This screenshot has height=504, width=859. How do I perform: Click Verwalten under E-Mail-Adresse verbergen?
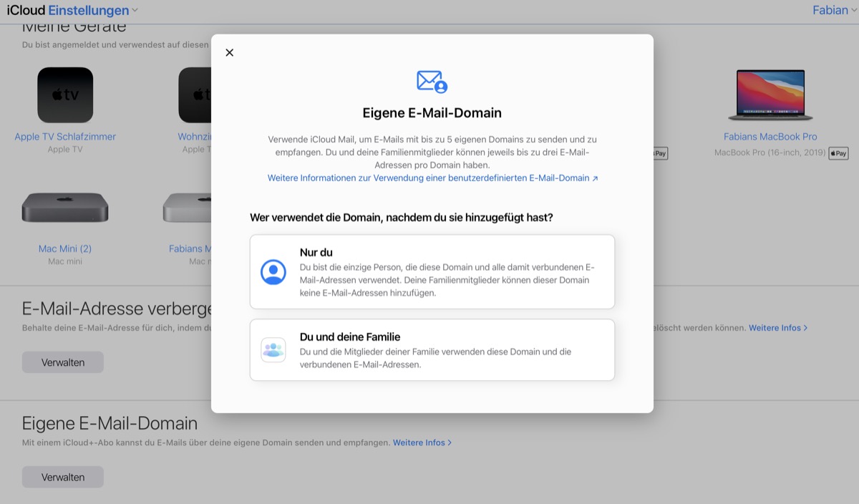63,362
